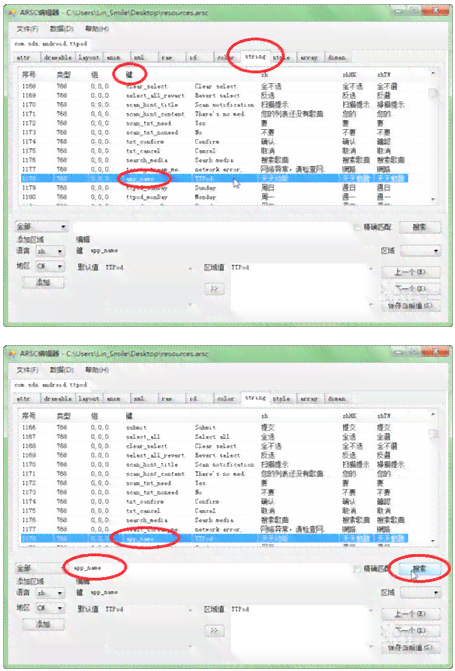
Task: Switch to the style tab in the lower window
Action: click(281, 398)
